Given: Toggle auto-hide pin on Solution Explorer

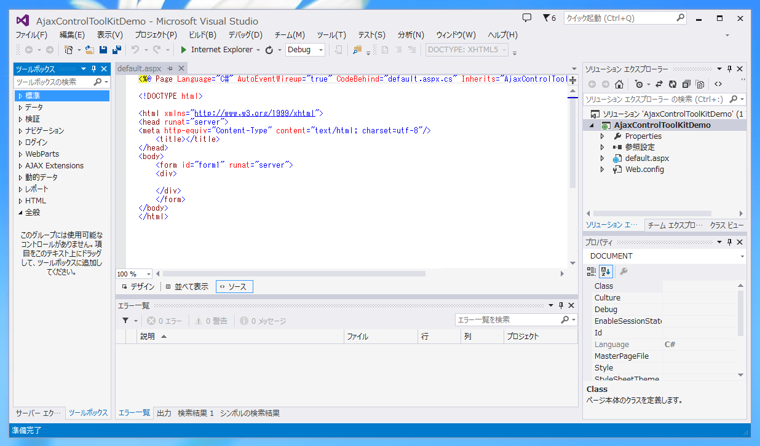Looking at the screenshot, I should (729, 69).
